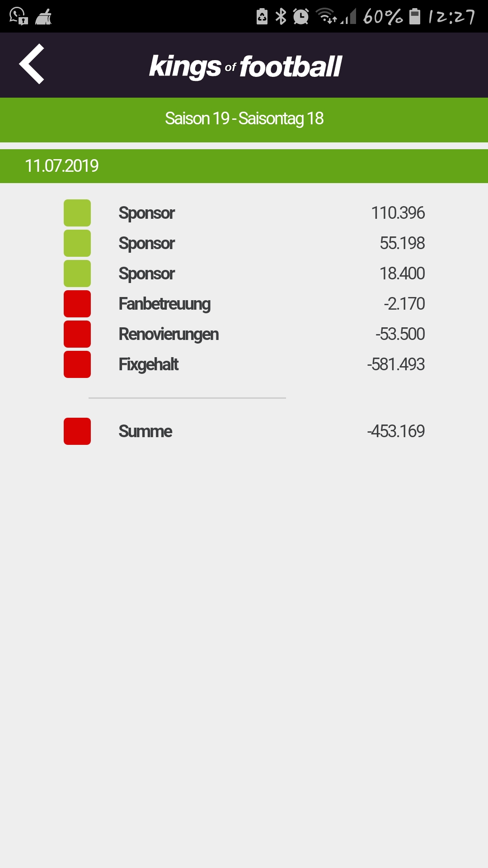Screen dimensions: 488x868
Task: Tap the alarm clock status icon
Action: (x=301, y=17)
